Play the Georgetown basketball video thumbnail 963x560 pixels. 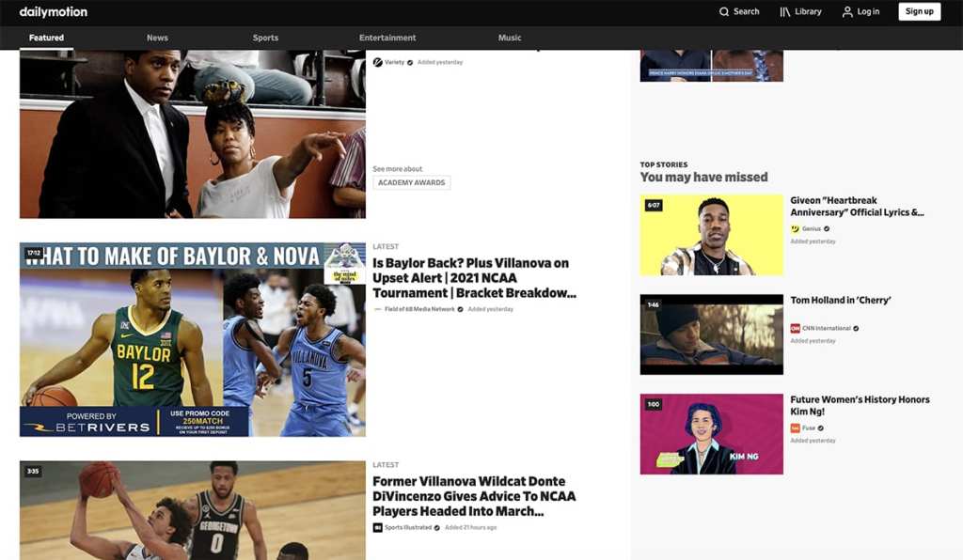(x=192, y=510)
